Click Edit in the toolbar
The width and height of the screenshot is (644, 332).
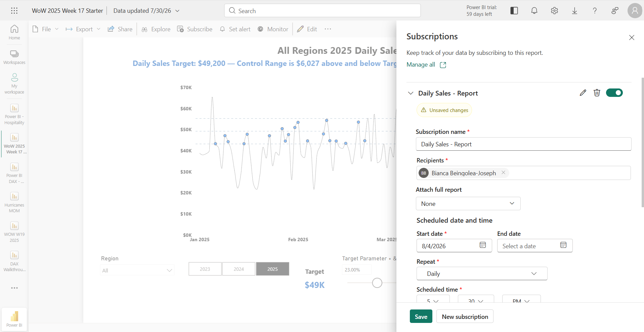[307, 29]
